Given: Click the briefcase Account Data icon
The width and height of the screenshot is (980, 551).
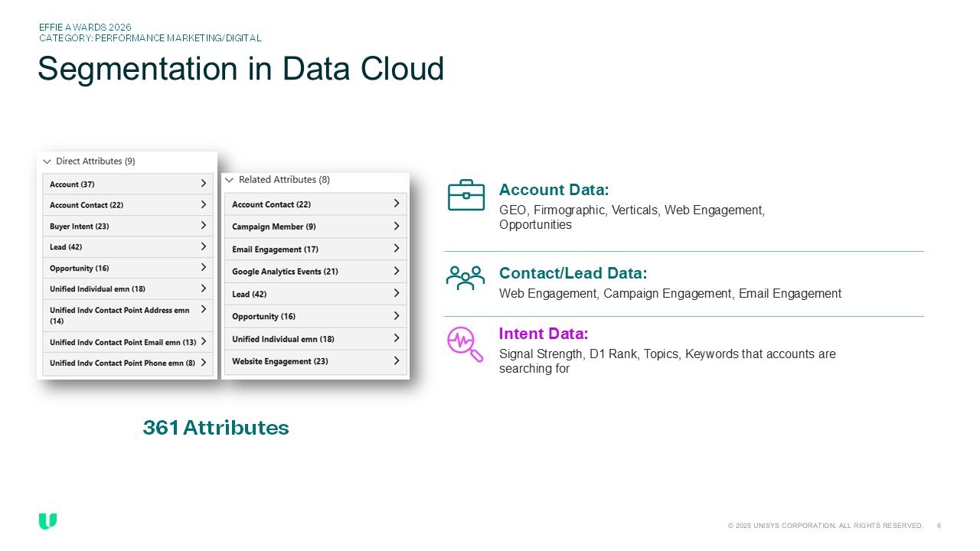Looking at the screenshot, I should tap(465, 195).
